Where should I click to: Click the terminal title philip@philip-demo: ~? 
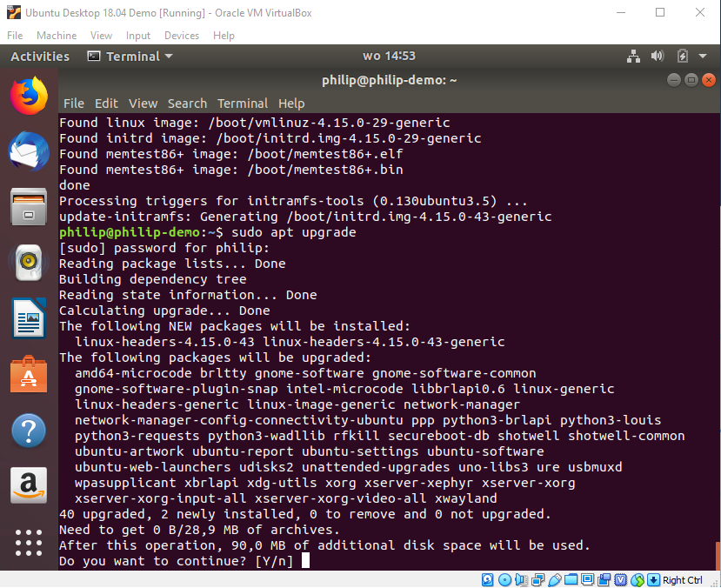389,80
